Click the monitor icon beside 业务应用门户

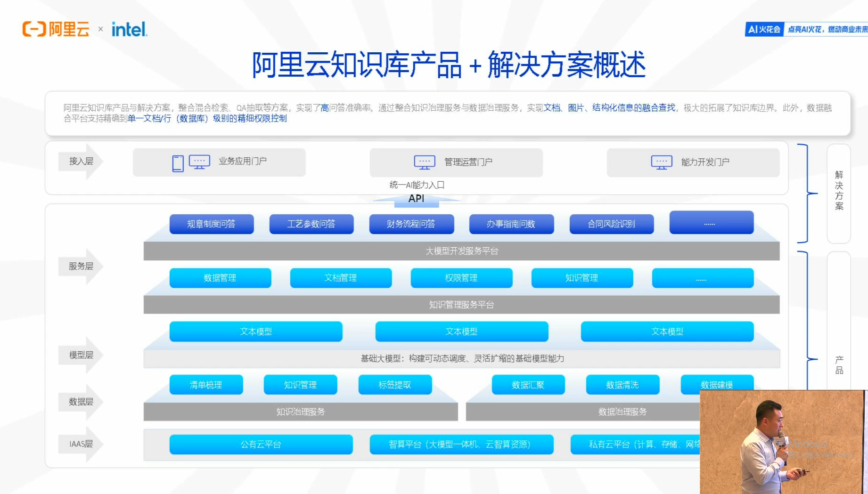[198, 162]
